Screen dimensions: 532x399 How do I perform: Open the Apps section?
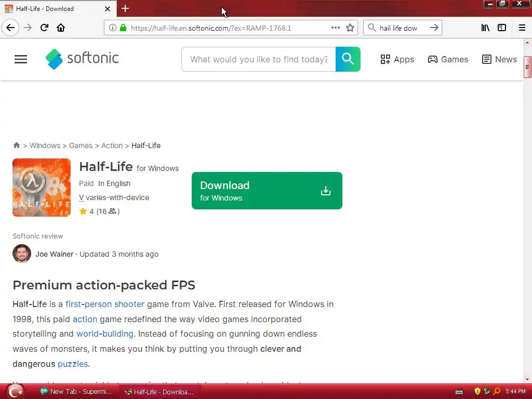click(x=397, y=59)
